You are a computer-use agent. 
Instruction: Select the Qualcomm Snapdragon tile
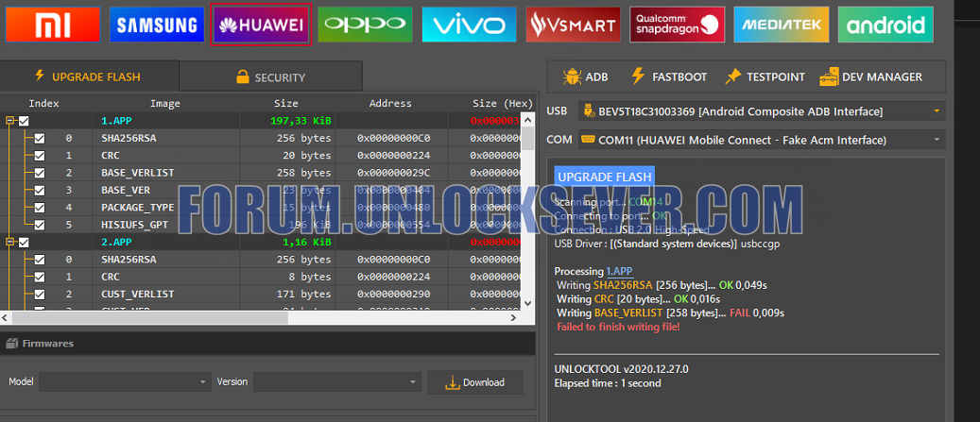coord(677,25)
